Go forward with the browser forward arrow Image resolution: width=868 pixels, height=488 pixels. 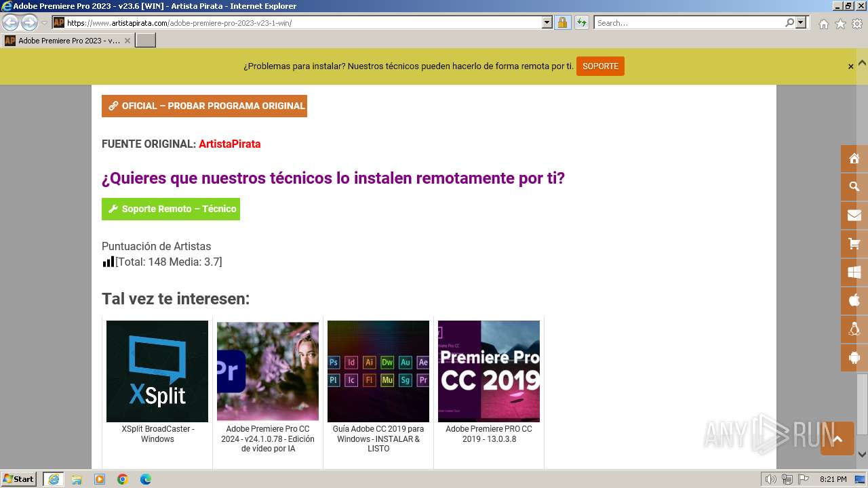point(29,22)
